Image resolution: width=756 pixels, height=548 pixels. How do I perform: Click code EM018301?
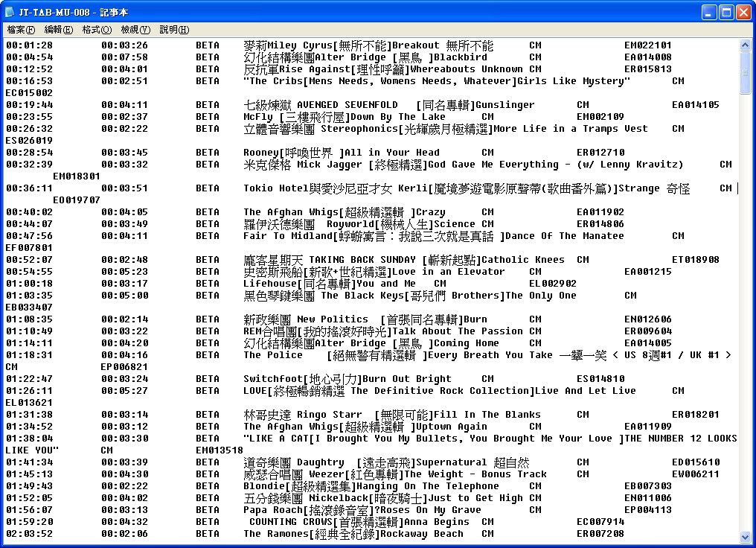point(77,176)
